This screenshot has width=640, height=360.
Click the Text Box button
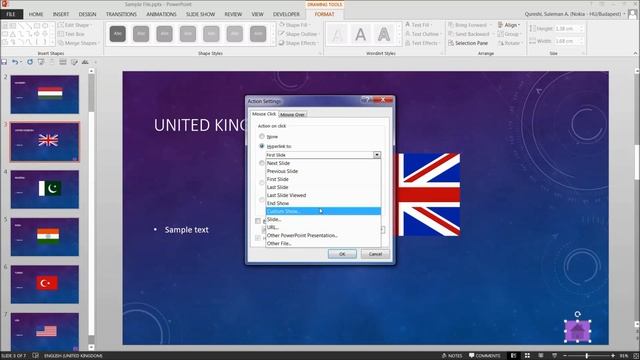pyautogui.click(x=71, y=34)
